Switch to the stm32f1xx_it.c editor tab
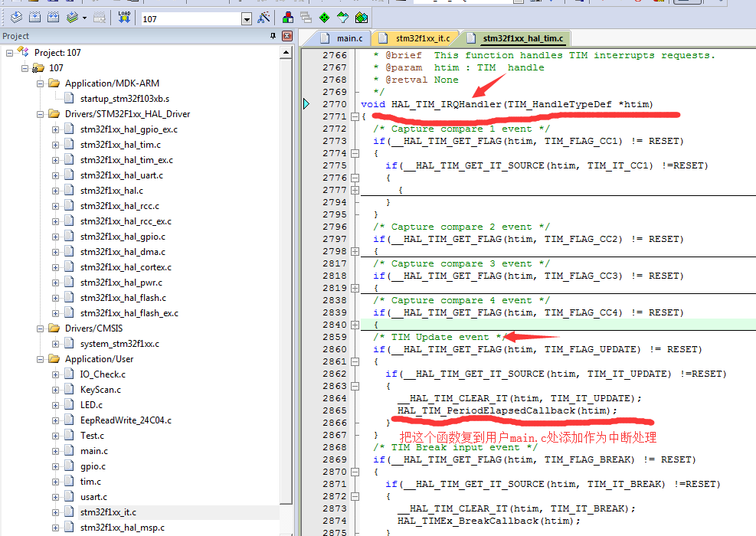The height and width of the screenshot is (536, 756). coord(422,38)
